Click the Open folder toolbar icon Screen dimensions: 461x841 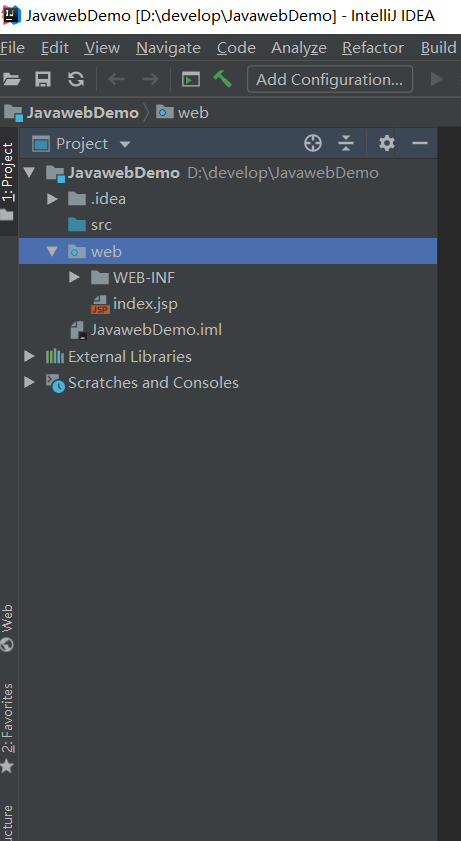(x=11, y=79)
